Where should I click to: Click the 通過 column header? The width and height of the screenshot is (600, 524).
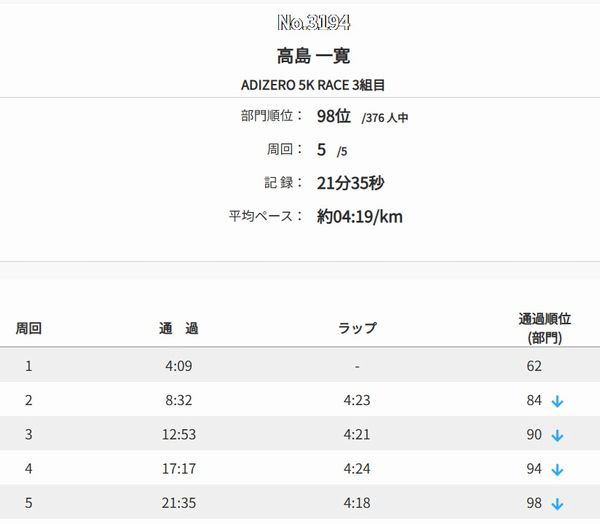tap(179, 328)
